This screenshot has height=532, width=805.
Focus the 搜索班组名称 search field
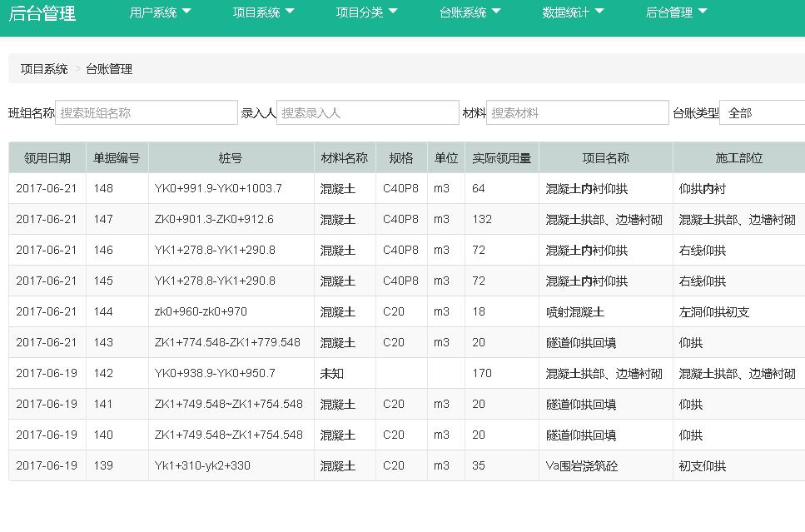(x=147, y=113)
